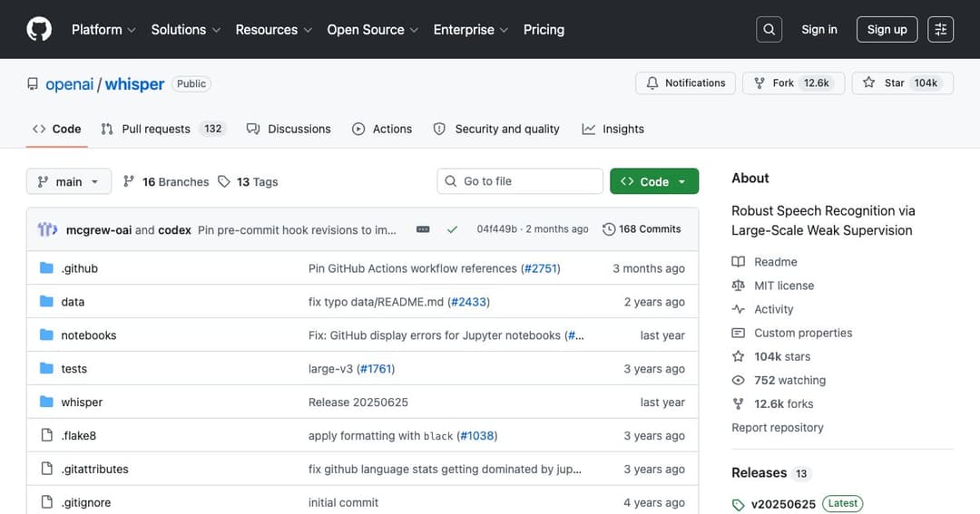This screenshot has height=514, width=980.
Task: Open the Pricing page
Action: 544,29
